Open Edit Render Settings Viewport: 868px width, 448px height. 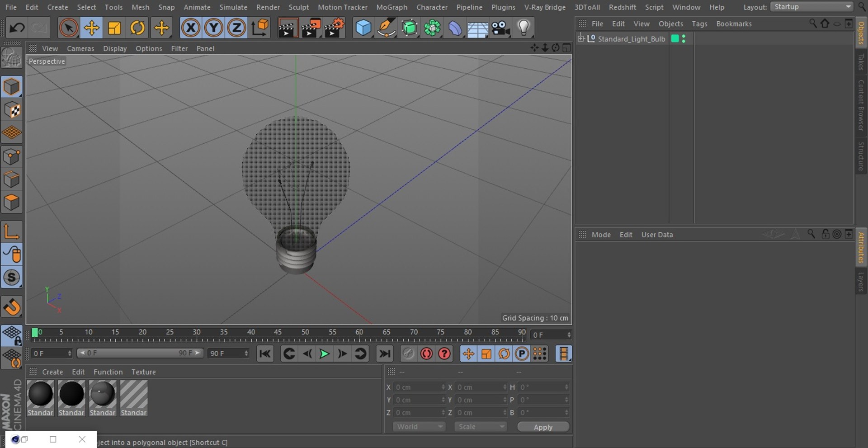[335, 28]
